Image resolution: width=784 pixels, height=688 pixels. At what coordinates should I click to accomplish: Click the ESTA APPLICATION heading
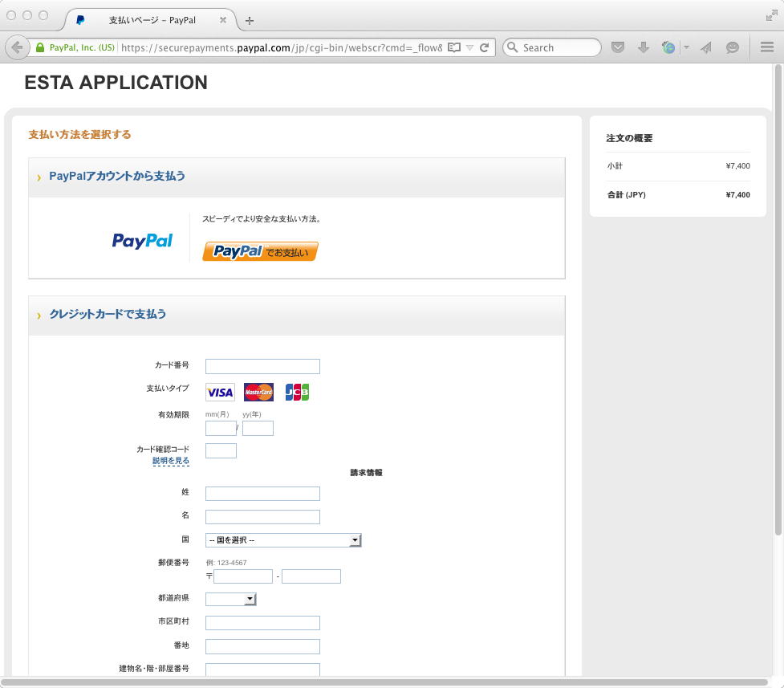[x=116, y=83]
